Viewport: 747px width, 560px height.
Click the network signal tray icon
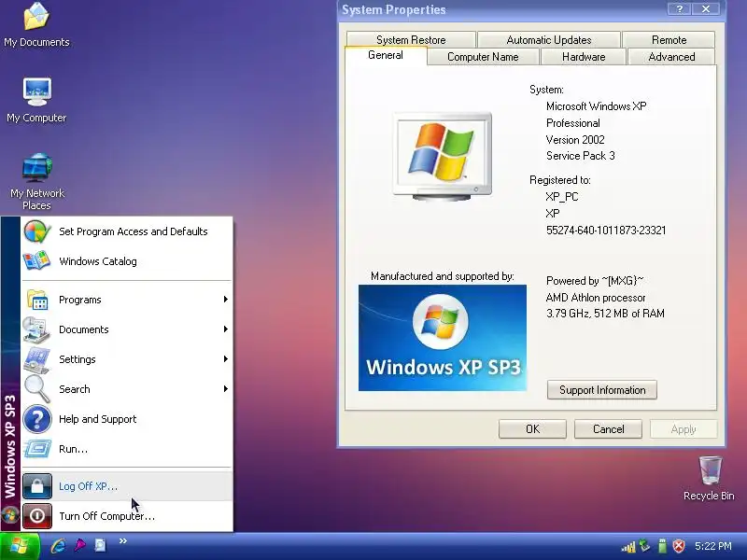click(x=628, y=546)
